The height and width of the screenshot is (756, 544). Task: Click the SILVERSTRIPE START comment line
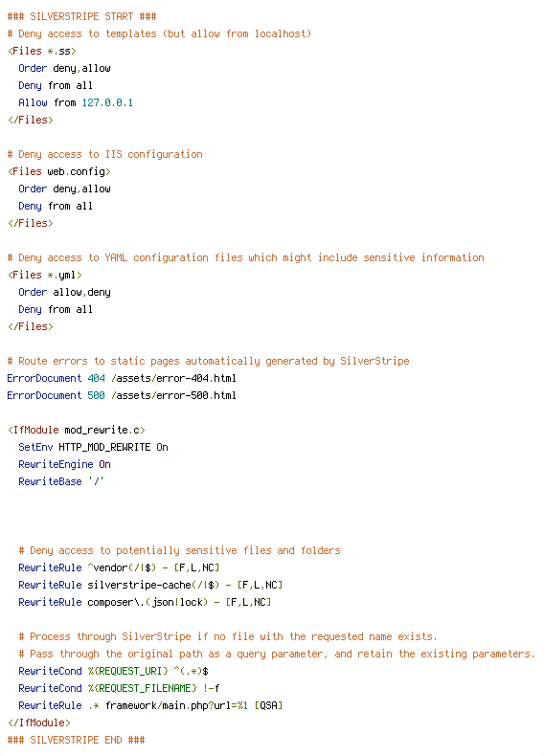[81, 16]
